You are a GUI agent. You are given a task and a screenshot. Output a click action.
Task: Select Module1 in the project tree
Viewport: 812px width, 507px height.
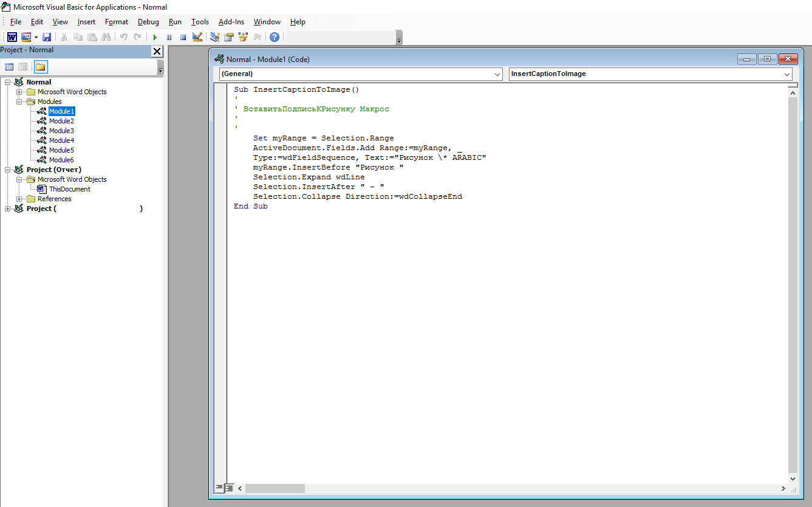click(x=62, y=111)
